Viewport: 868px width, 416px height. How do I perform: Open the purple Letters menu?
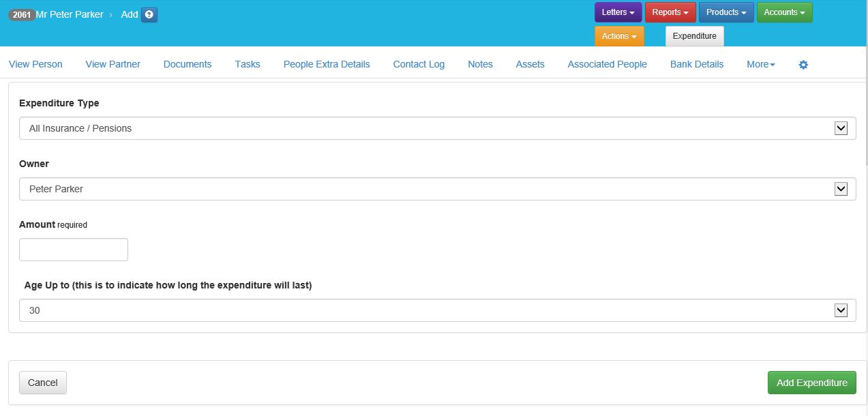618,12
